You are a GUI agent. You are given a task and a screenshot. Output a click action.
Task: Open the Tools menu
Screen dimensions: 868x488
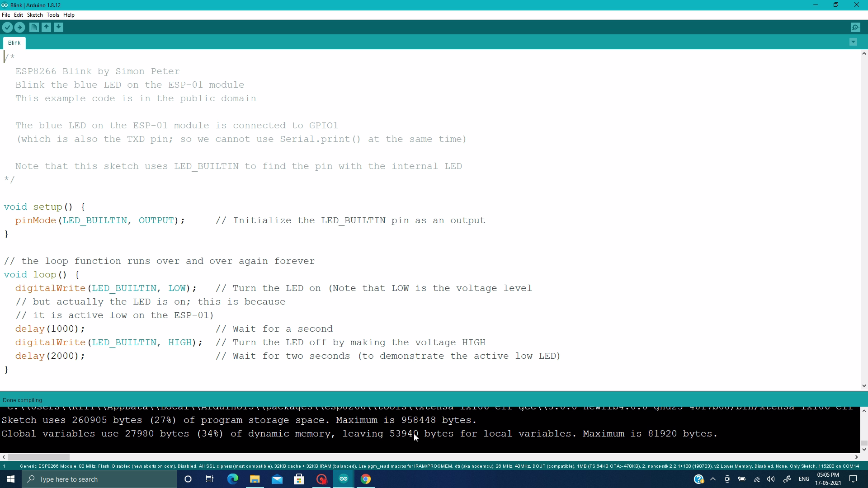pos(52,14)
